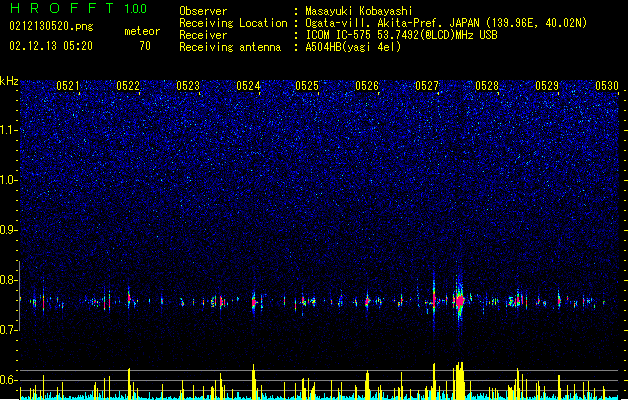Click the 0.9 kHz frequency label
The height and width of the screenshot is (400, 629).
click(x=9, y=230)
